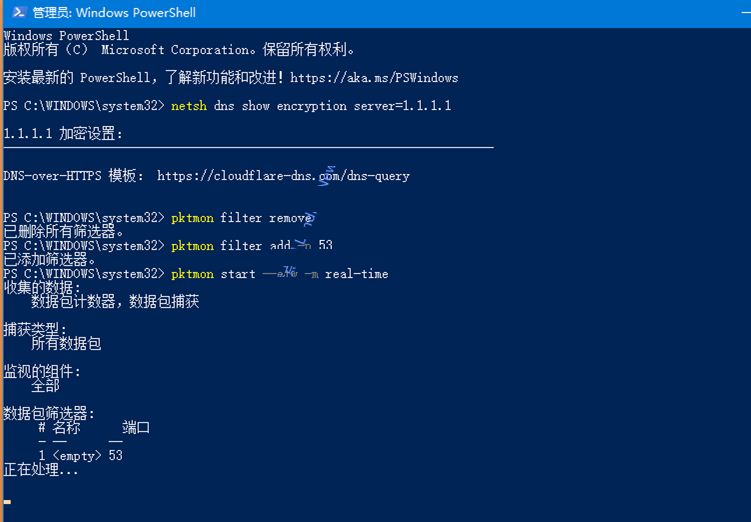Click the 正在处理 status line

(x=40, y=470)
